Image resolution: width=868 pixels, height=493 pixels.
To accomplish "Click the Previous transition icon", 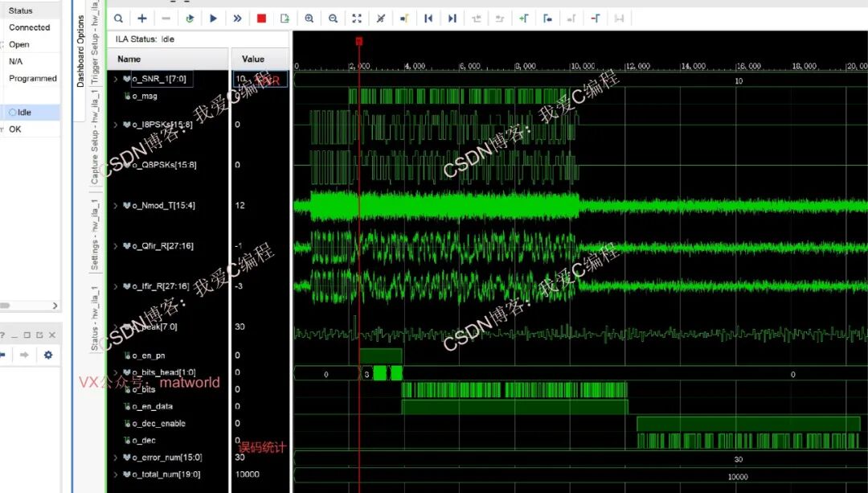I will point(476,18).
